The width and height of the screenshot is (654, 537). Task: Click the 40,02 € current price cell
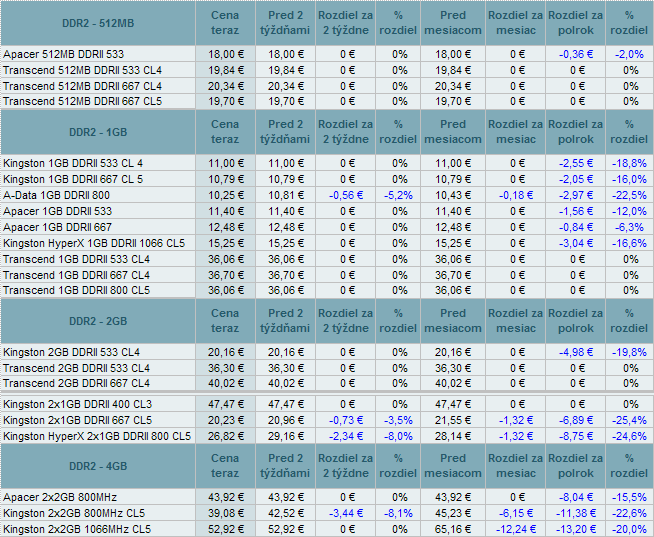[x=226, y=383]
